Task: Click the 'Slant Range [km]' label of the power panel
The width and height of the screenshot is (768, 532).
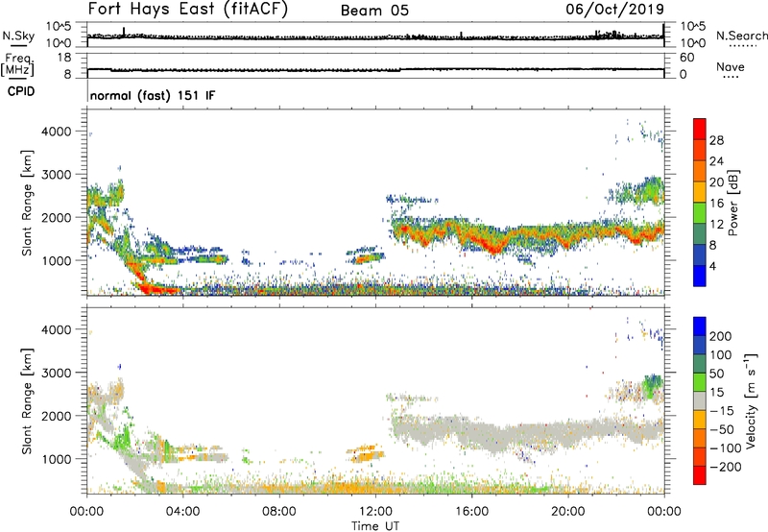Action: 27,203
